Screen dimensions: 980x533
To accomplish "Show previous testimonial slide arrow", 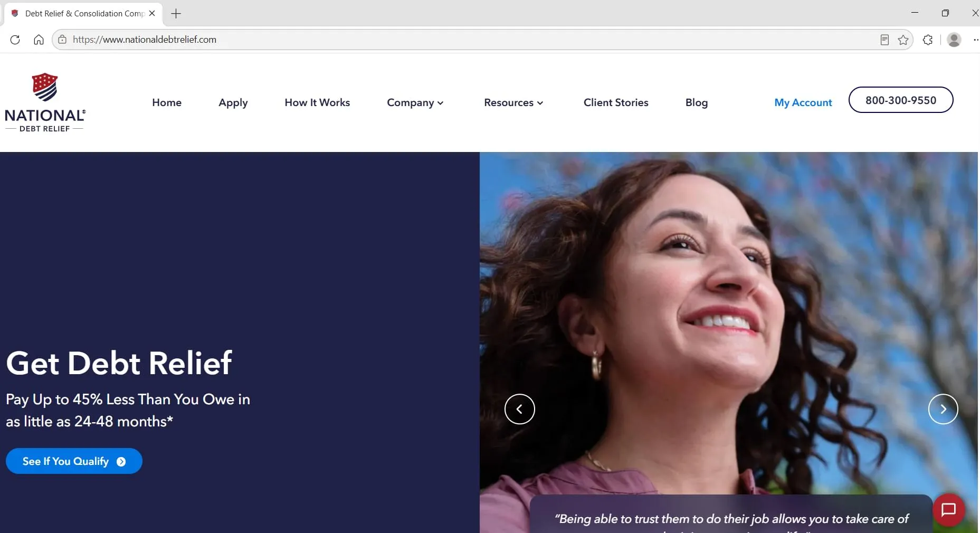I will pos(519,409).
